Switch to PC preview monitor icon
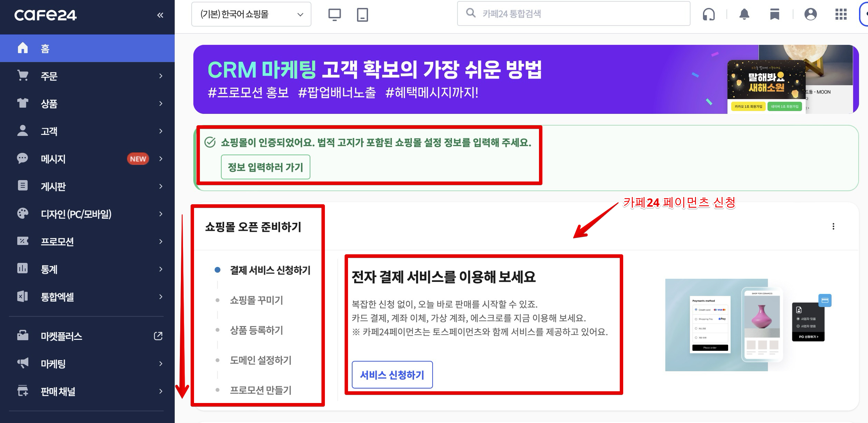Viewport: 868px width, 423px height. click(x=334, y=14)
